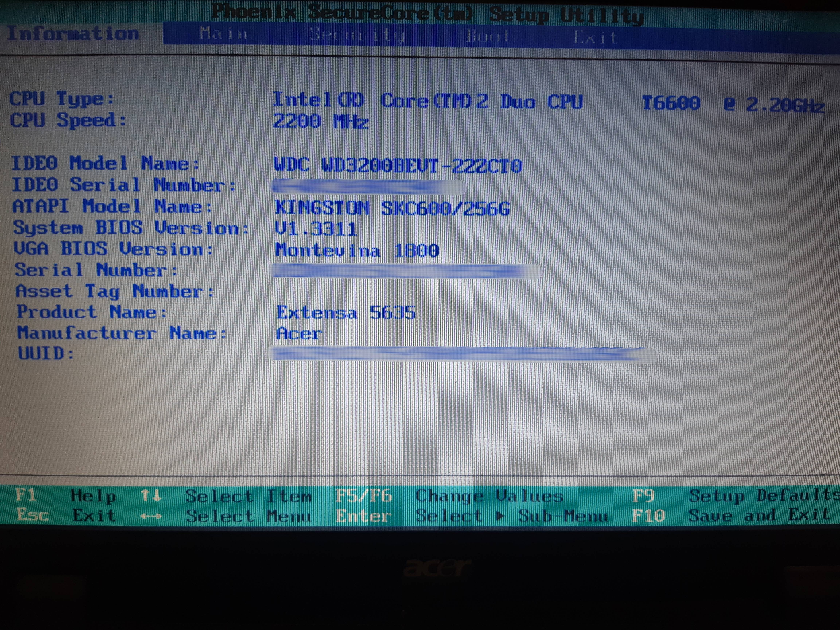Select the Information tab
840x630 pixels.
pyautogui.click(x=73, y=33)
